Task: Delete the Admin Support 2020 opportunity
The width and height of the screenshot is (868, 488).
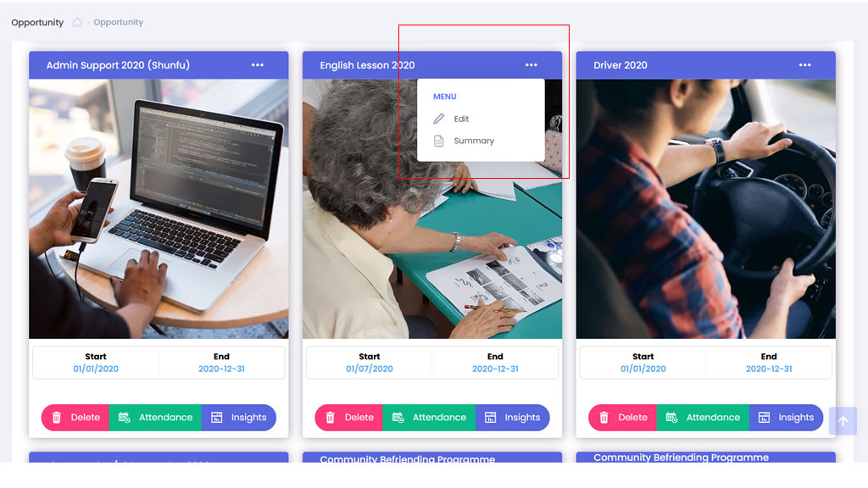Action: click(x=75, y=418)
